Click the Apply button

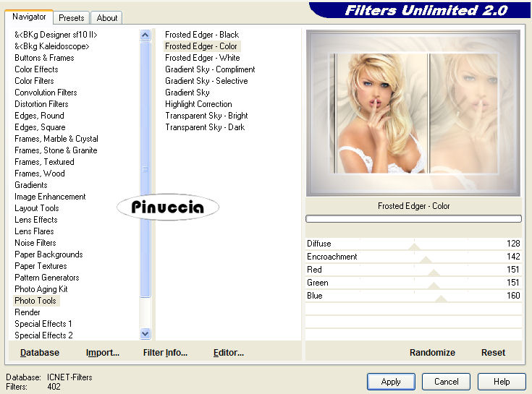[391, 382]
